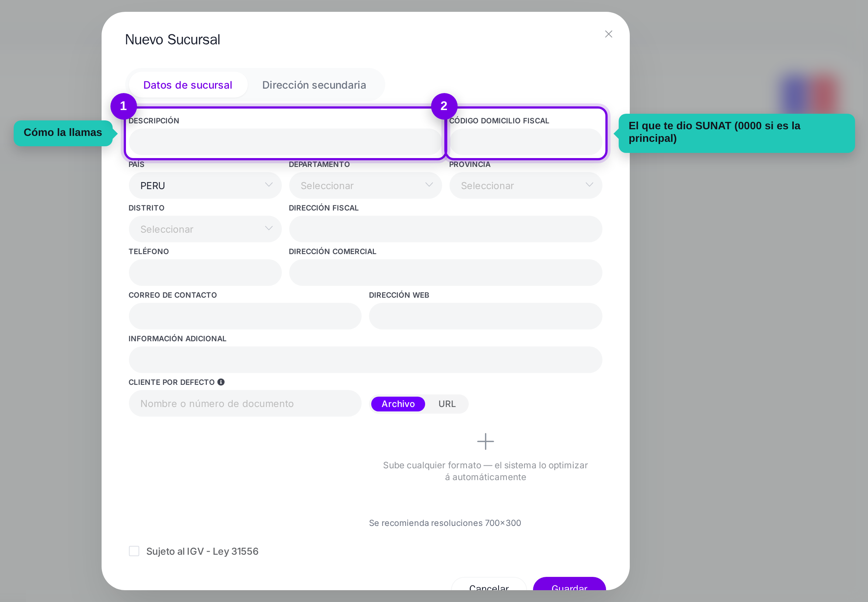Click into the Teléfono field
The image size is (868, 602).
[205, 272]
